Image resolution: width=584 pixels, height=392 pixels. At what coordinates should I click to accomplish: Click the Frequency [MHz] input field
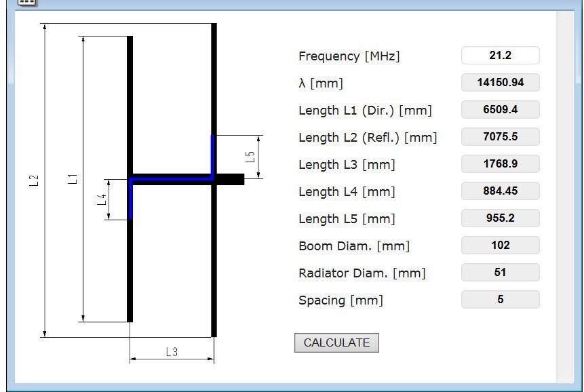coord(500,56)
